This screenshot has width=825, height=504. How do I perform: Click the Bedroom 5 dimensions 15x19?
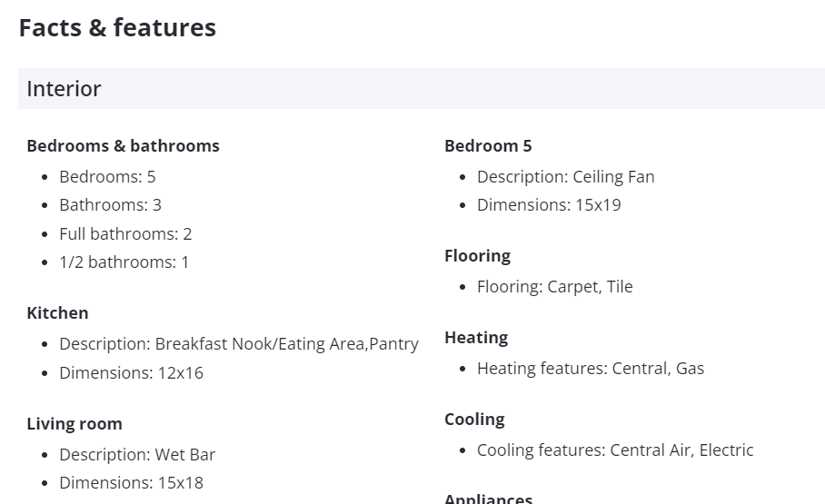coord(549,205)
